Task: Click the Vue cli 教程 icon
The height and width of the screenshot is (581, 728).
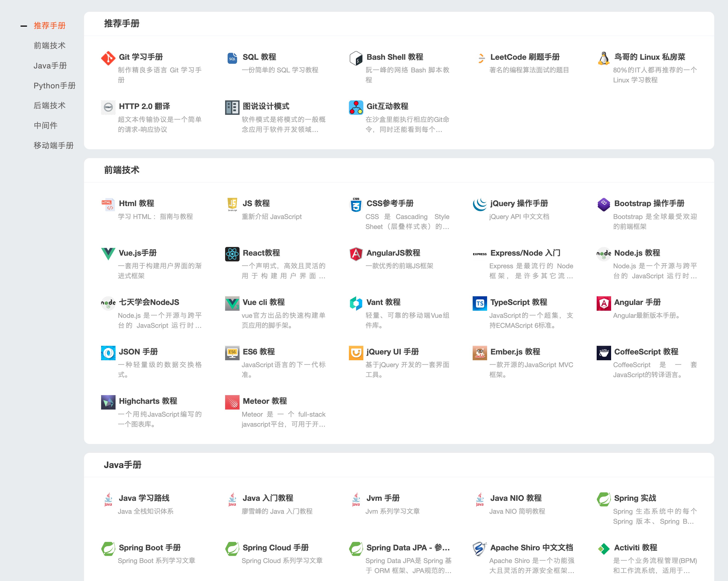Action: coord(232,303)
